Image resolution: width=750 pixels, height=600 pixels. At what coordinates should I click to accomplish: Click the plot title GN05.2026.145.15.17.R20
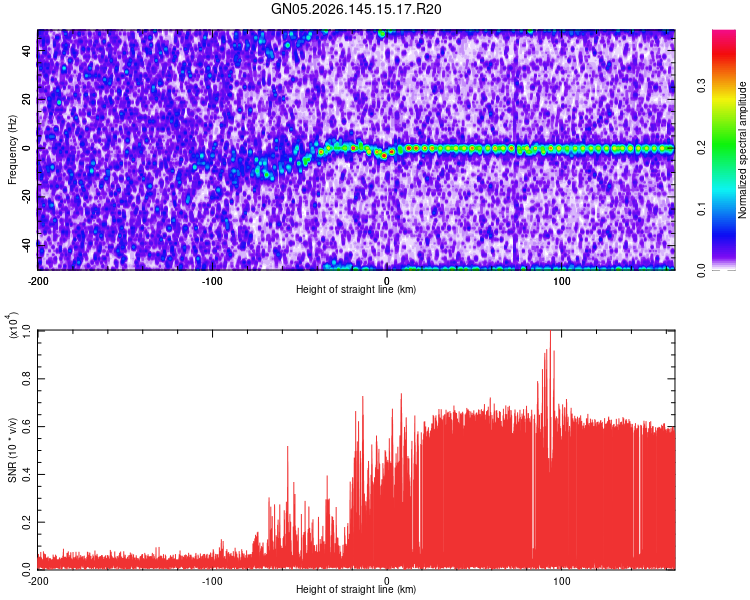[x=356, y=9]
